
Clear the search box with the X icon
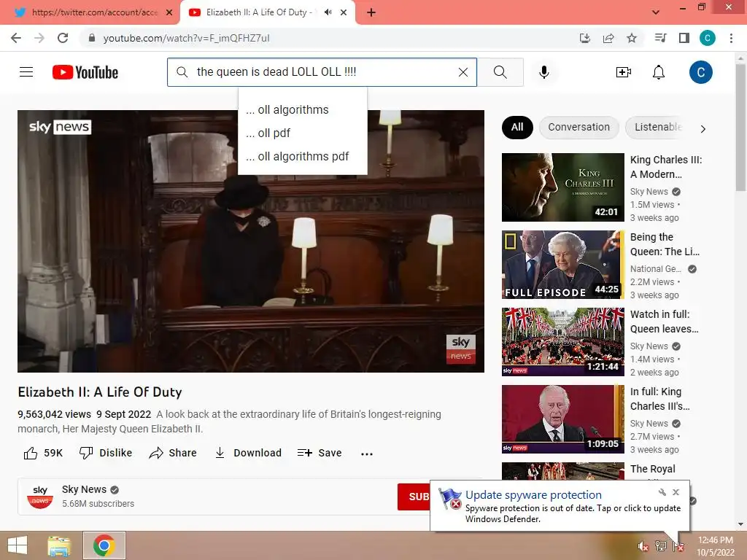(x=463, y=72)
